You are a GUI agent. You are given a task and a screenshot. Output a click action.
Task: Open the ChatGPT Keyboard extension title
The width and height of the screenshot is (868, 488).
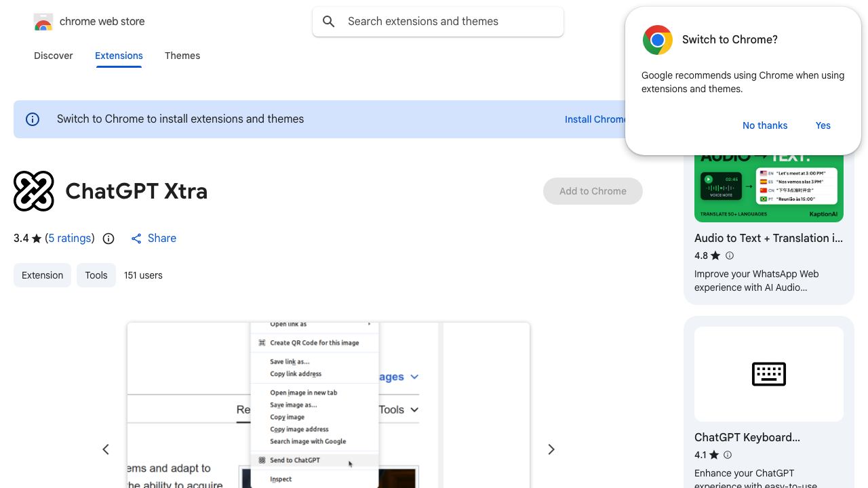(747, 437)
